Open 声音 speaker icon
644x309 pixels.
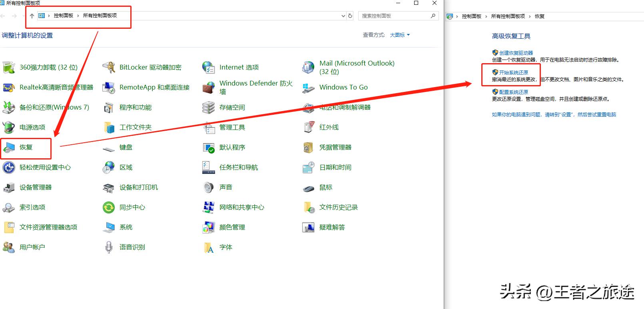click(x=209, y=187)
